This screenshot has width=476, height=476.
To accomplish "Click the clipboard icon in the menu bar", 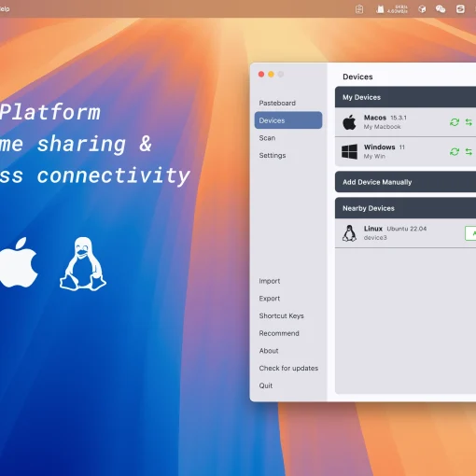I will pyautogui.click(x=359, y=9).
